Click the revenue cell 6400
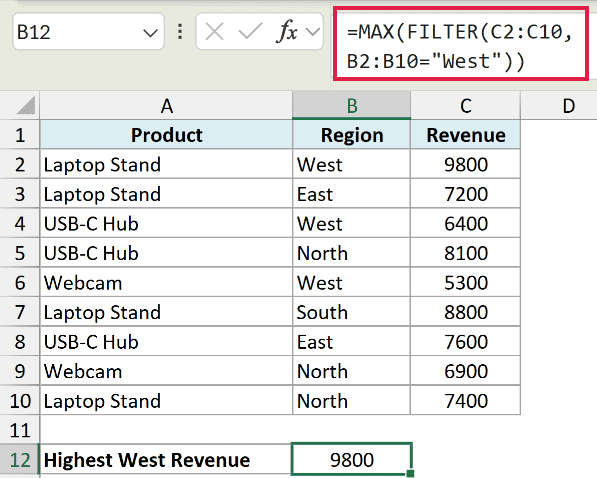The image size is (597, 478). [x=465, y=223]
